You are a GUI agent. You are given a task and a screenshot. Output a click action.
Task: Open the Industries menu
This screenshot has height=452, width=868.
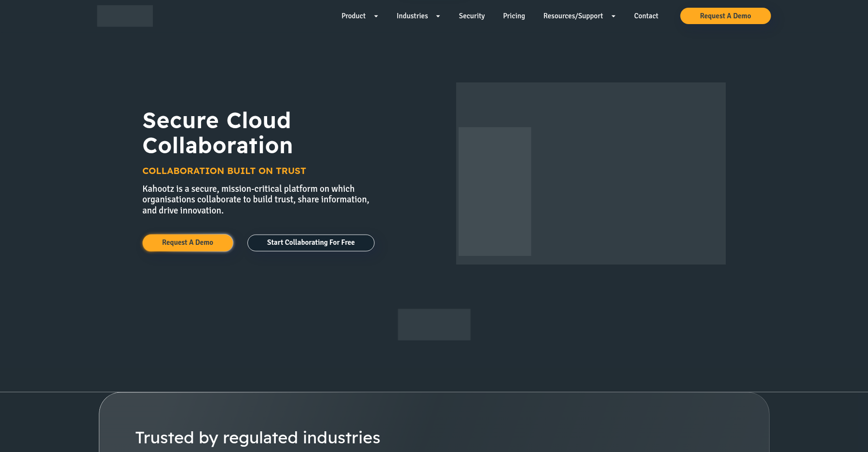tap(412, 16)
